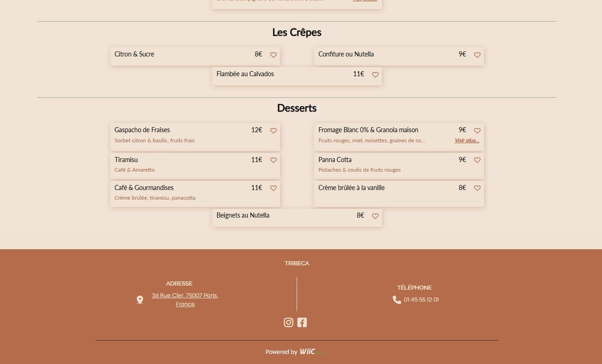Expand Voir plus on Fromage Blanc description
Viewport: 602px width, 364px height.
pos(467,140)
